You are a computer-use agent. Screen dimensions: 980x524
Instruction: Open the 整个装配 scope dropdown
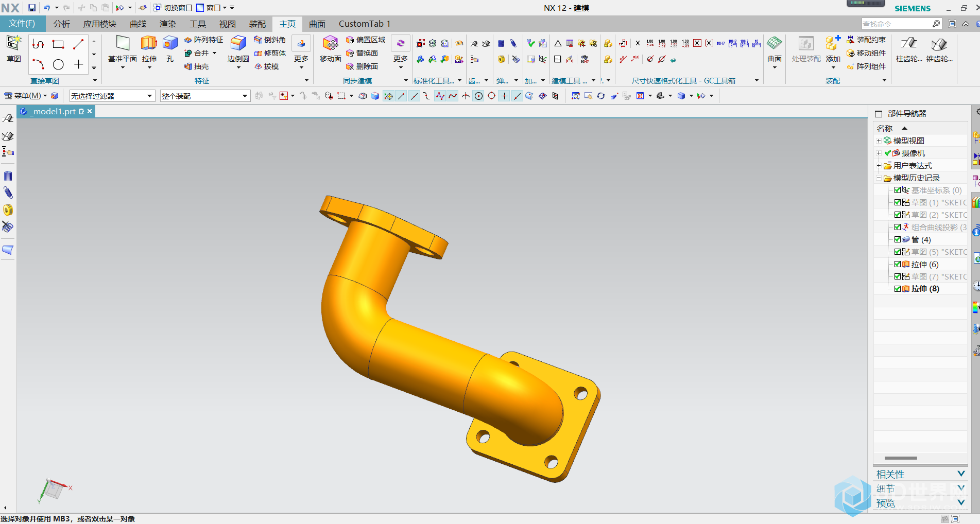click(205, 96)
